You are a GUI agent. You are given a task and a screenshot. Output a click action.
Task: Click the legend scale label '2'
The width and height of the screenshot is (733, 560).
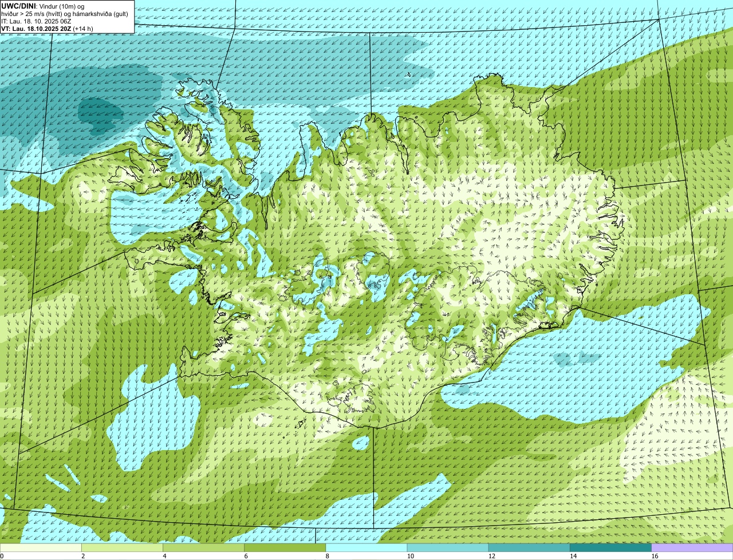tap(83, 556)
